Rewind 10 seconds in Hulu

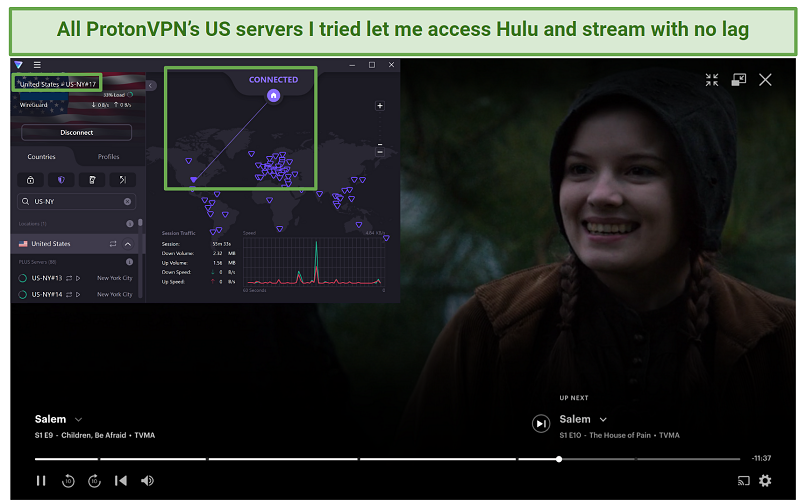[68, 481]
